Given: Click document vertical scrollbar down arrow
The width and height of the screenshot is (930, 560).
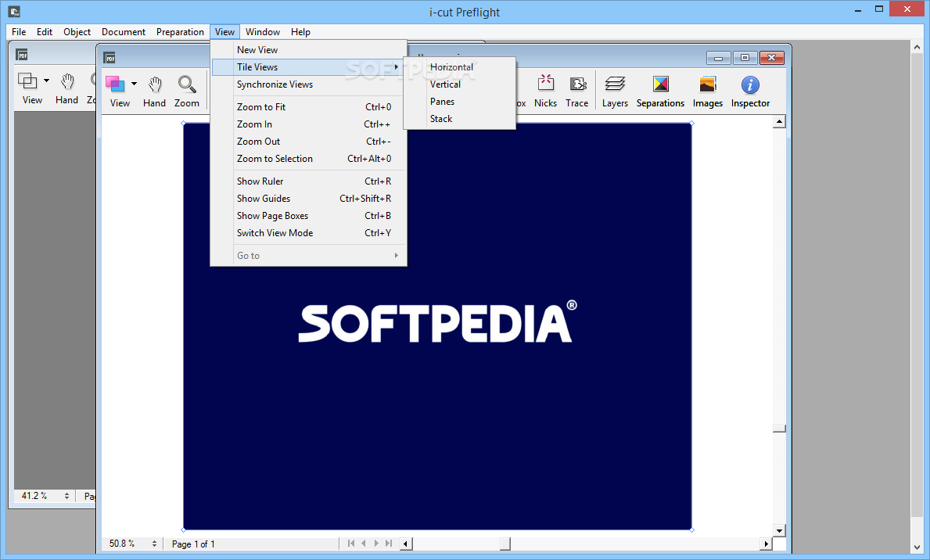Looking at the screenshot, I should click(779, 530).
